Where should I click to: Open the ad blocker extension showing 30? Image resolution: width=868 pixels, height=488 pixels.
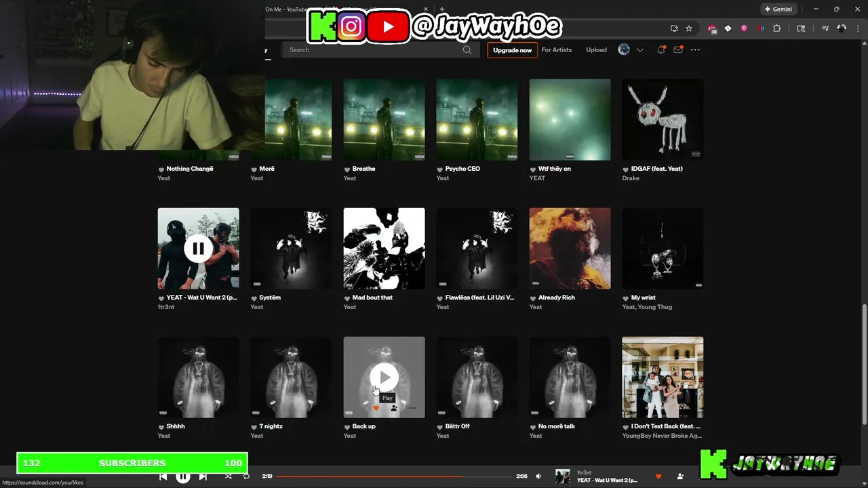click(x=711, y=28)
